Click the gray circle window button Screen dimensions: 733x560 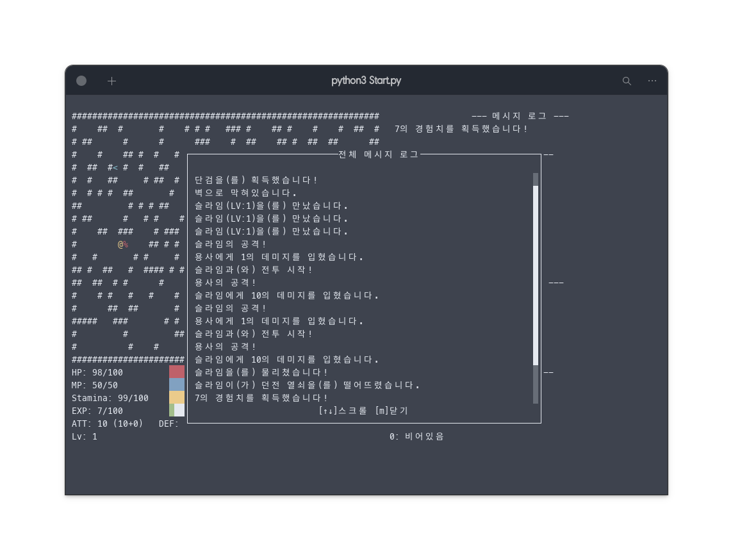coord(81,81)
